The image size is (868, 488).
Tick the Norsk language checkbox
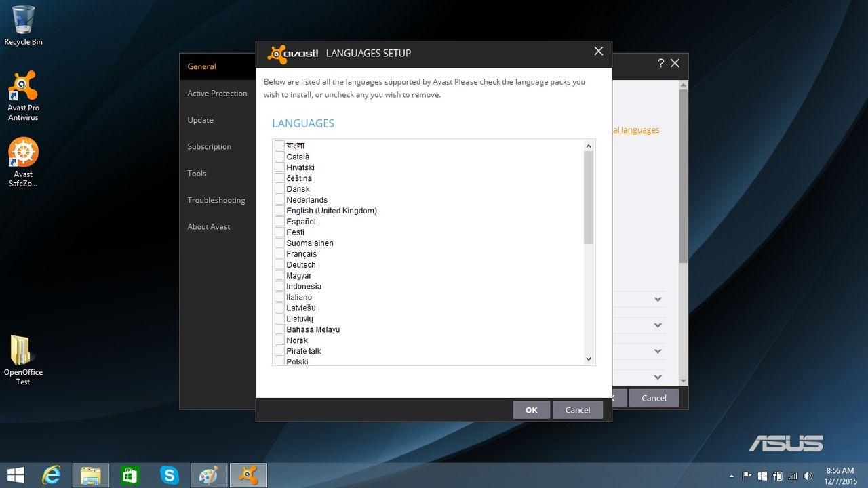pos(279,340)
